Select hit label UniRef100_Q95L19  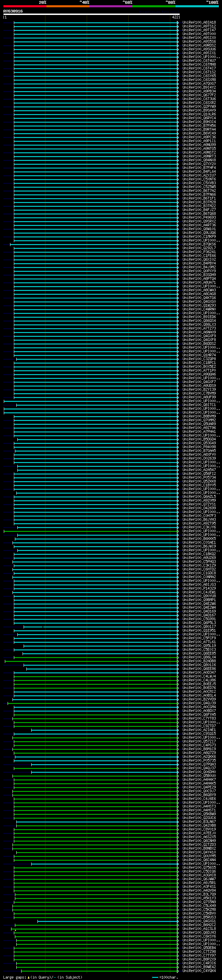tap(199, 646)
